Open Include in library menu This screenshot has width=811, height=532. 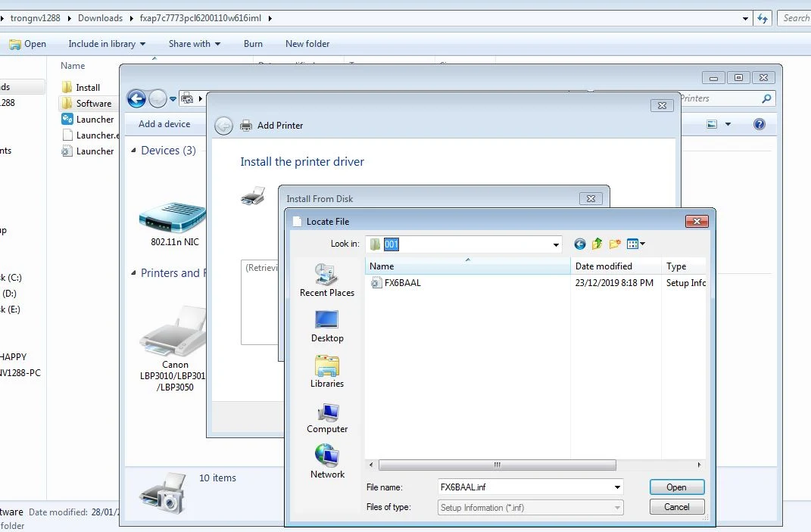click(107, 44)
